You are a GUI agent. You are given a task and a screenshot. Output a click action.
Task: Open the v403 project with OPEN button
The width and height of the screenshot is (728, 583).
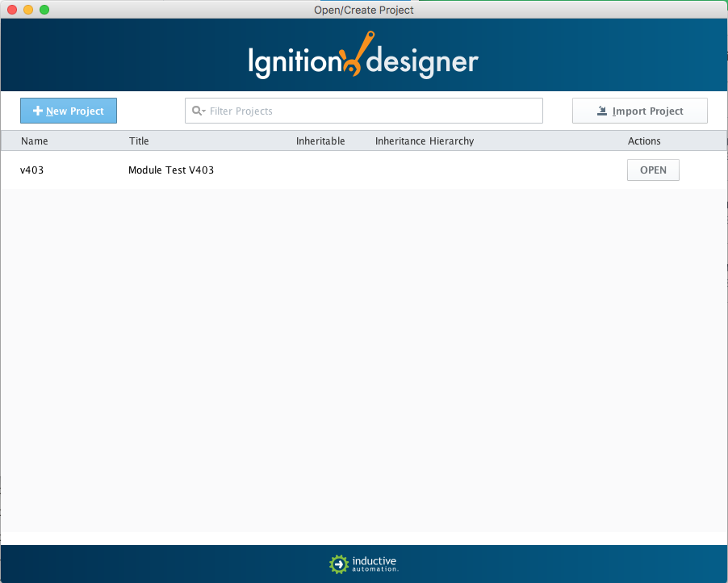pos(653,170)
